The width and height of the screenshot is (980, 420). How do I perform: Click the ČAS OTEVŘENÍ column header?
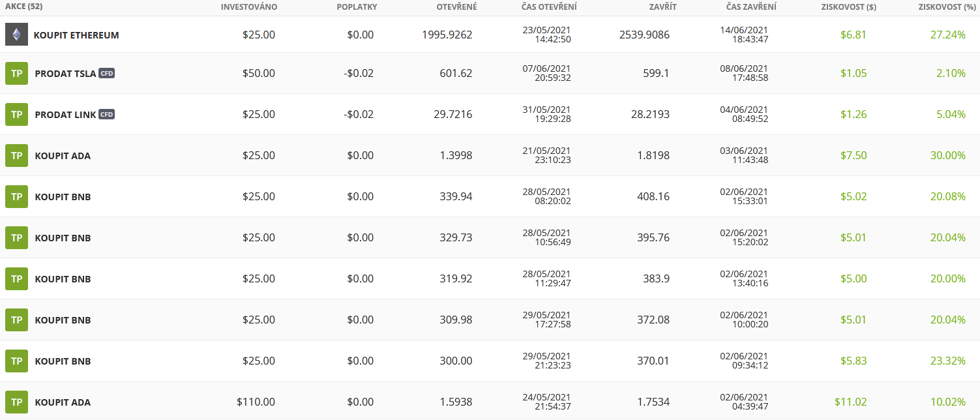tap(549, 7)
